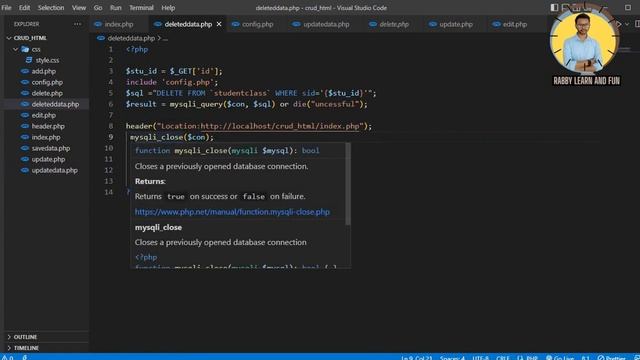Screen dimensions: 640x360
Task: Open delete.php in the Explorer tree
Action: [x=47, y=93]
